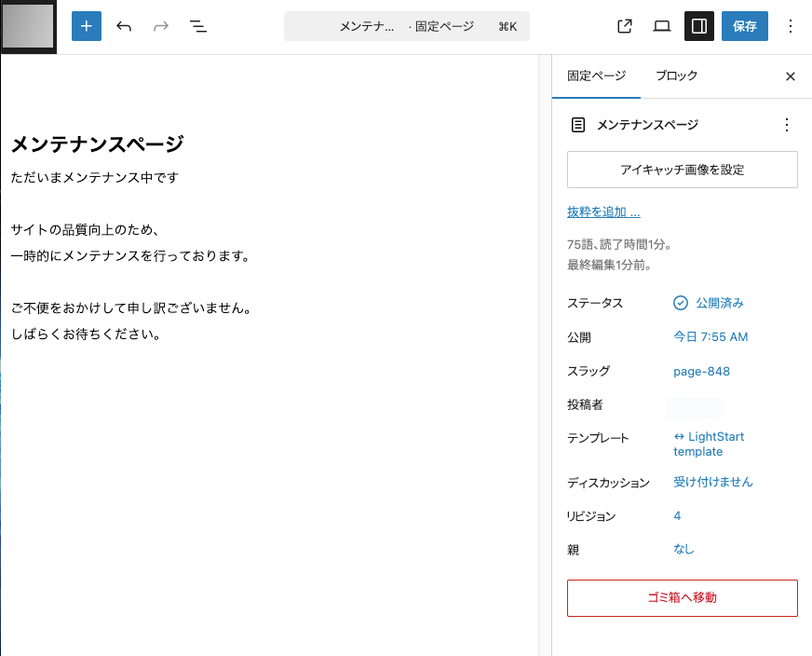Redo the last undone edit
This screenshot has width=812, height=656.
coord(161,26)
